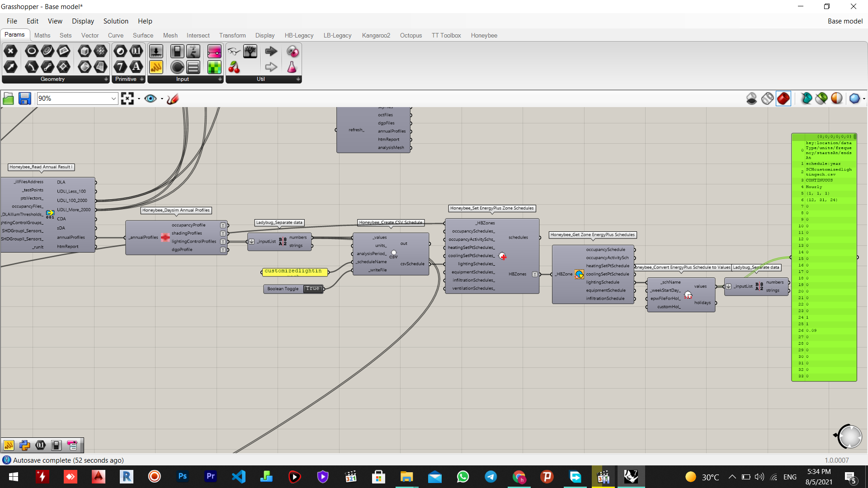Open the LB-Legacy tab
Image resolution: width=868 pixels, height=488 pixels.
[337, 35]
